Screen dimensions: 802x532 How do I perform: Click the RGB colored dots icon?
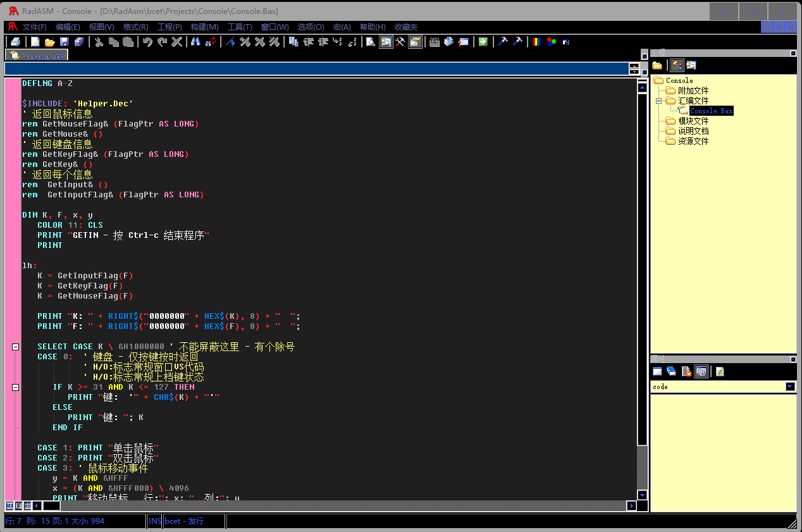coord(552,42)
